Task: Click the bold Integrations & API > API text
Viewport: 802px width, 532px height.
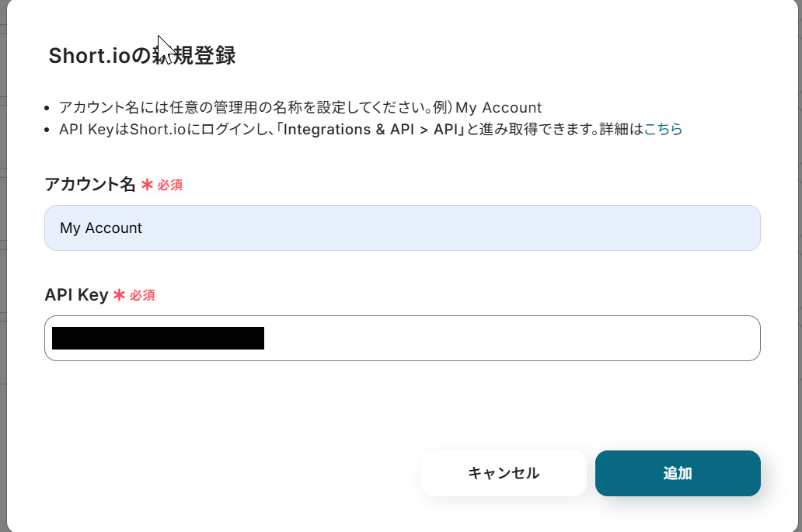Action: tap(371, 130)
